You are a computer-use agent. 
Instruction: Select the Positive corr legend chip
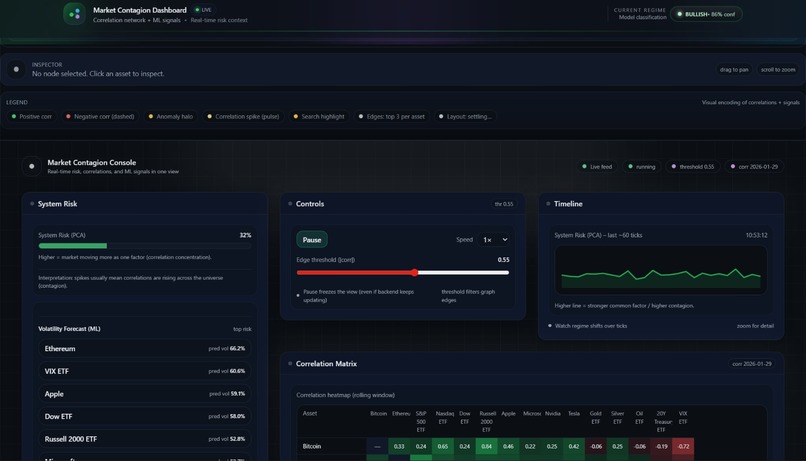[x=31, y=117]
